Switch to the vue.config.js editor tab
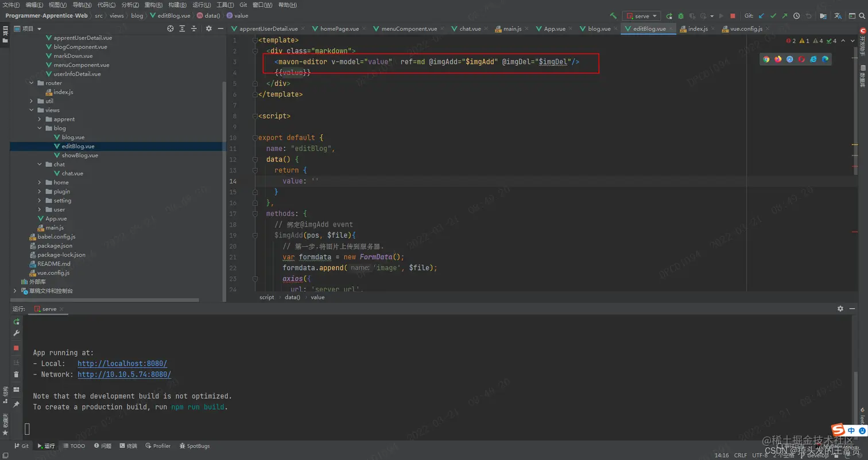The height and width of the screenshot is (460, 868). (x=746, y=29)
